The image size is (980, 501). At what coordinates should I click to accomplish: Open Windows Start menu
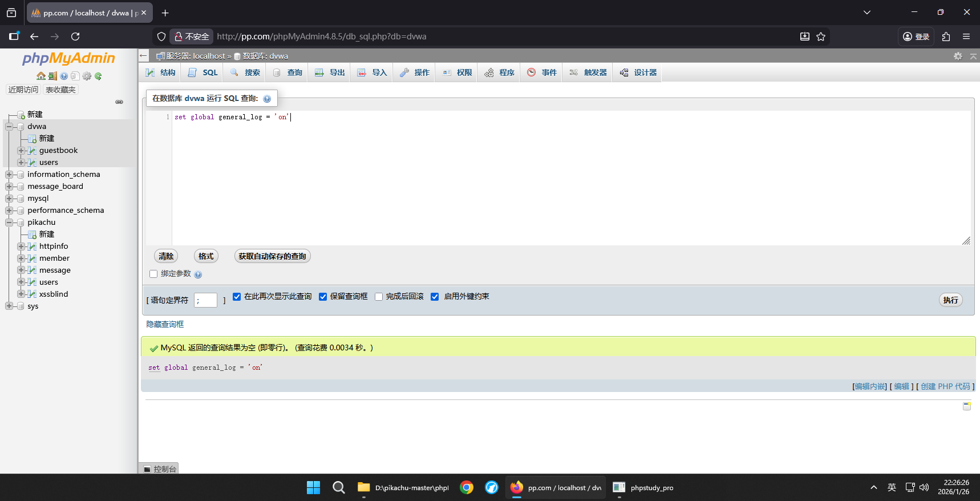[313, 487]
